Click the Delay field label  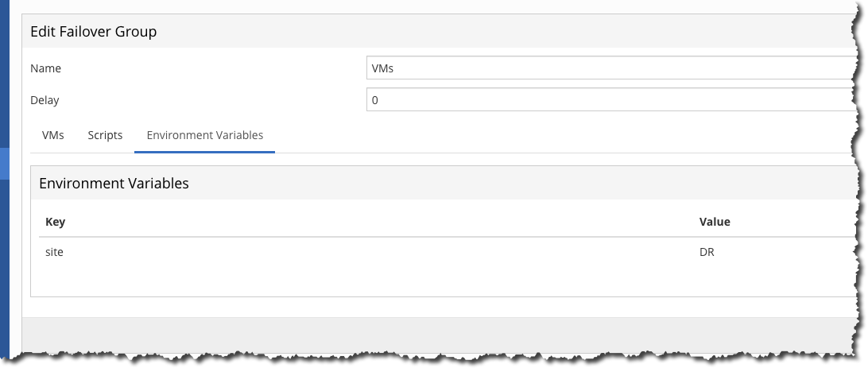coord(45,100)
